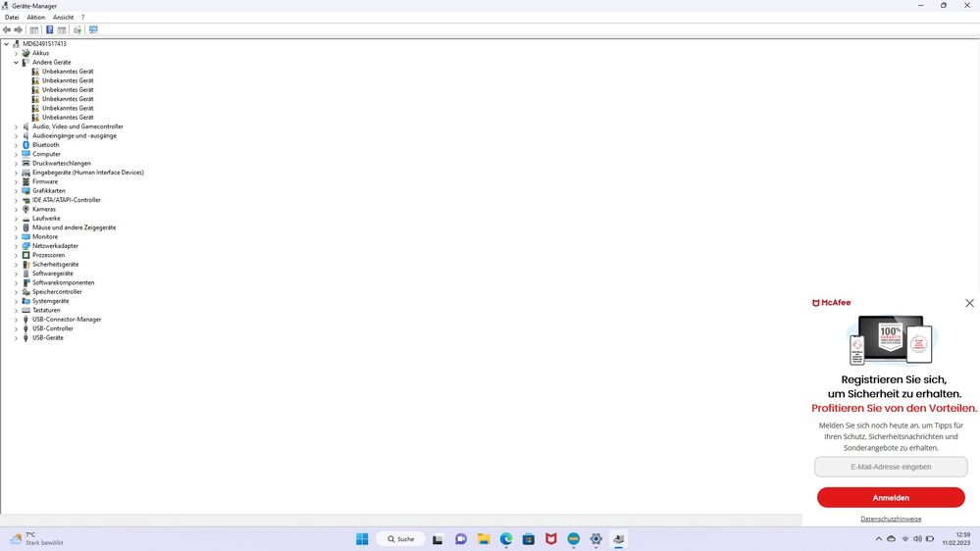980x551 pixels.
Task: Click the red Anmelden button
Action: 891,497
